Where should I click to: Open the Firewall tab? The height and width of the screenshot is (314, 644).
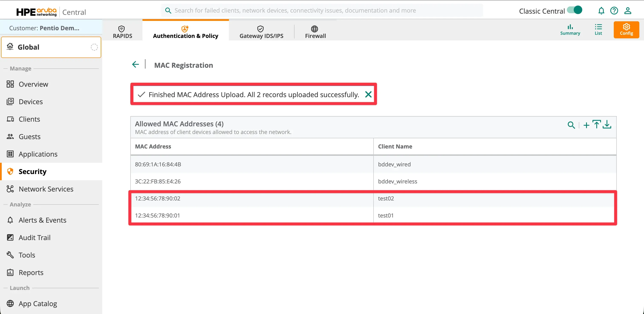[x=315, y=32]
